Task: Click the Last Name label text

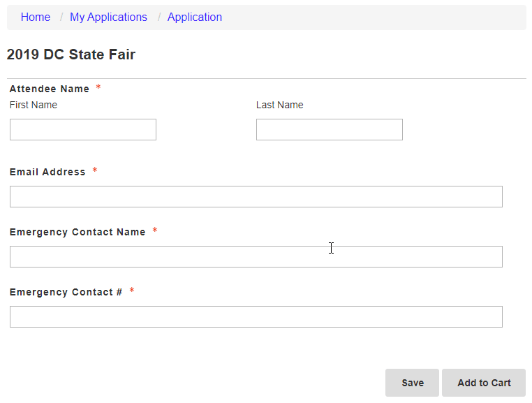Action: pyautogui.click(x=279, y=105)
